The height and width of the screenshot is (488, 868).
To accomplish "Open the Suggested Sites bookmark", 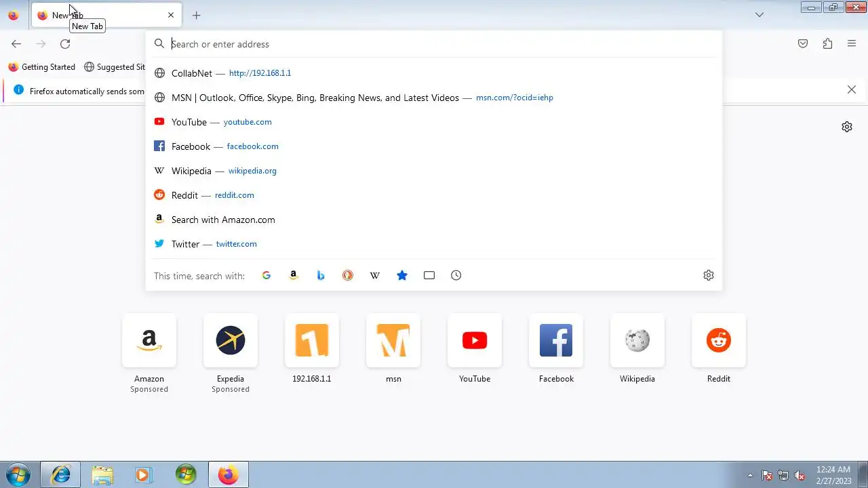I will (x=115, y=67).
